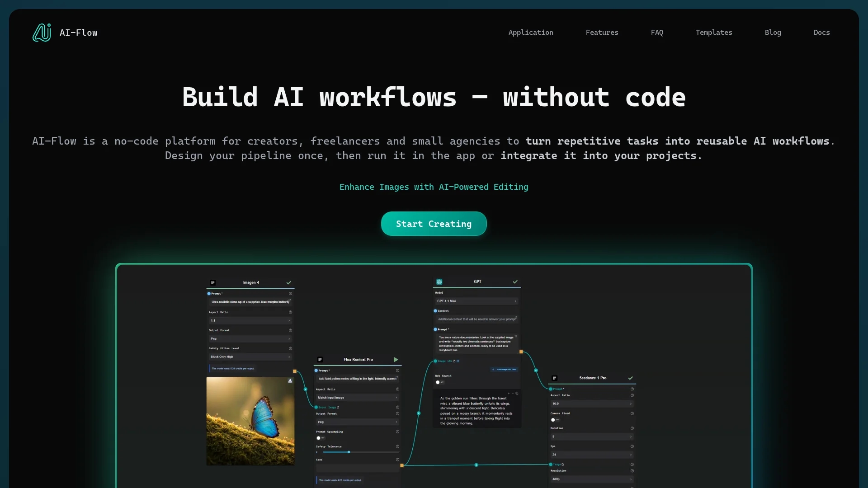
Task: Click the Imagen 4 node green checkmark
Action: pos(288,283)
